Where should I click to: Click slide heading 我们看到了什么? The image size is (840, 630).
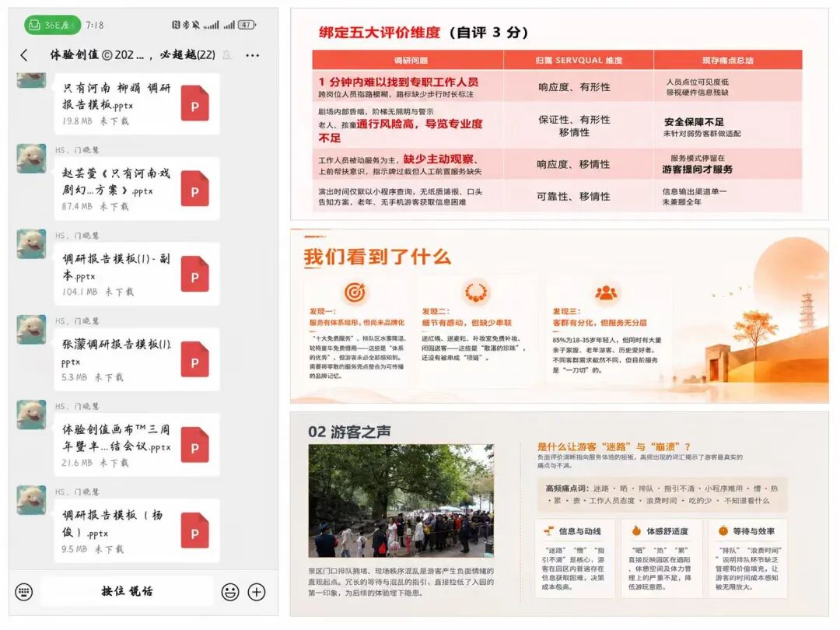pos(378,256)
